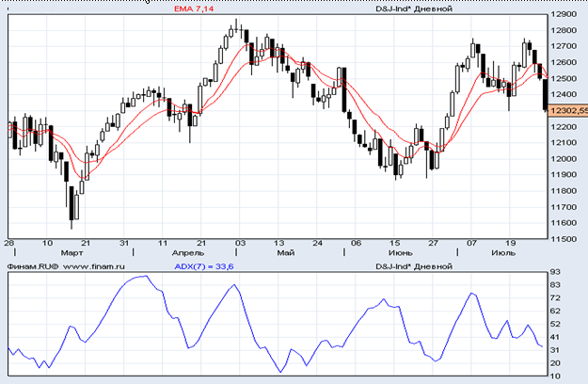Click the 52 value on ADX axis
This screenshot has height=384, width=588.
pyautogui.click(x=556, y=324)
